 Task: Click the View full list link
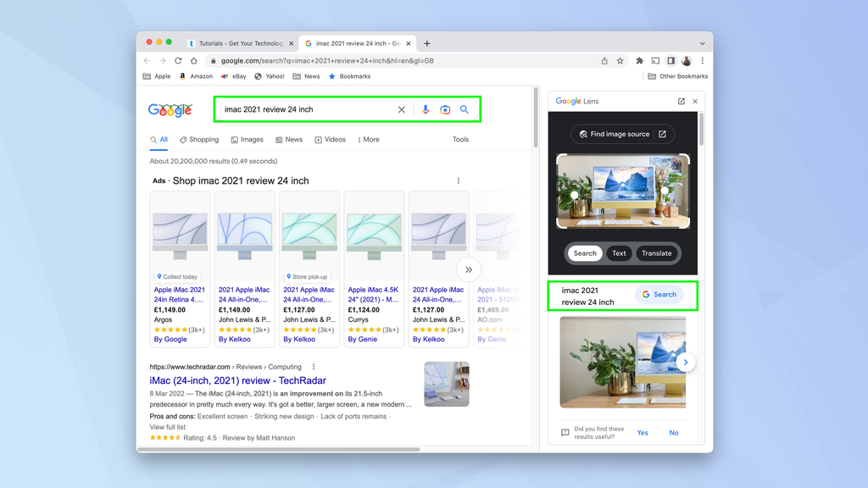tap(168, 426)
